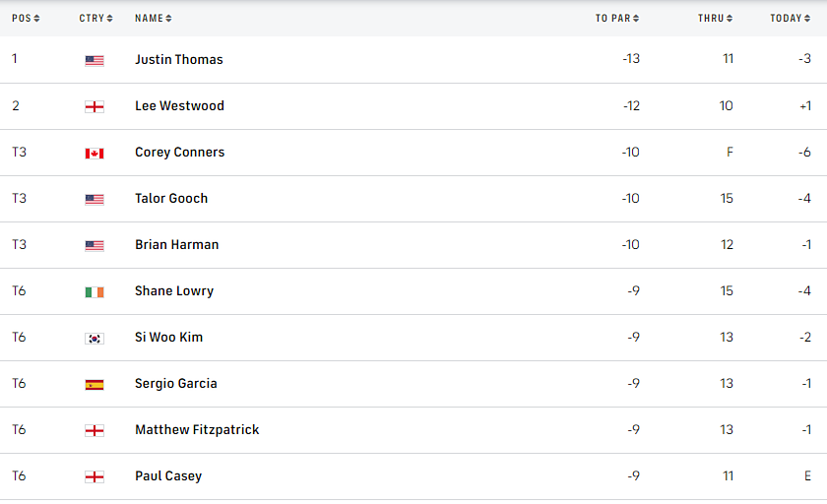Sort leaderboard by POS column
This screenshot has width=827, height=504.
(x=26, y=19)
